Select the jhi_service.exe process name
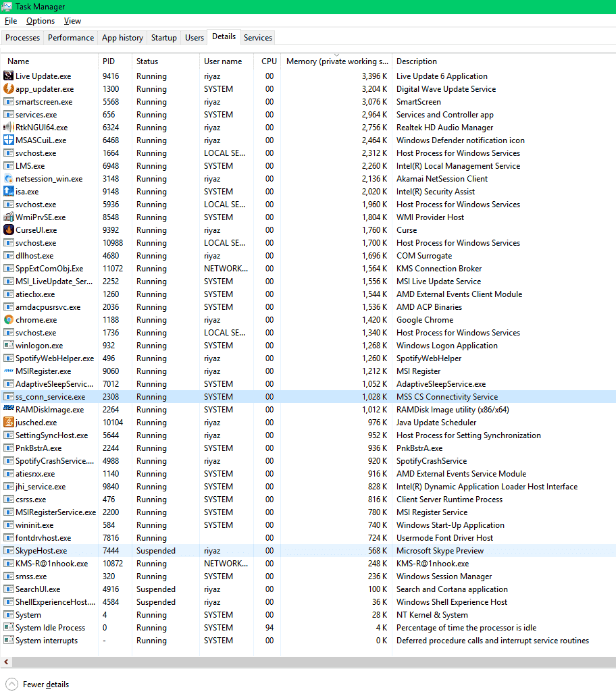This screenshot has width=616, height=698. coord(41,487)
